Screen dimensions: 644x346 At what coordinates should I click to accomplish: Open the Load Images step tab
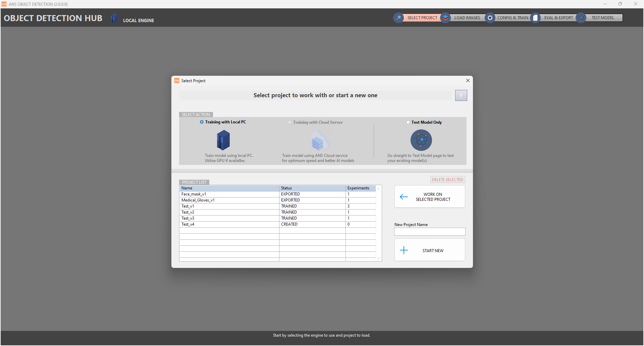pyautogui.click(x=467, y=18)
